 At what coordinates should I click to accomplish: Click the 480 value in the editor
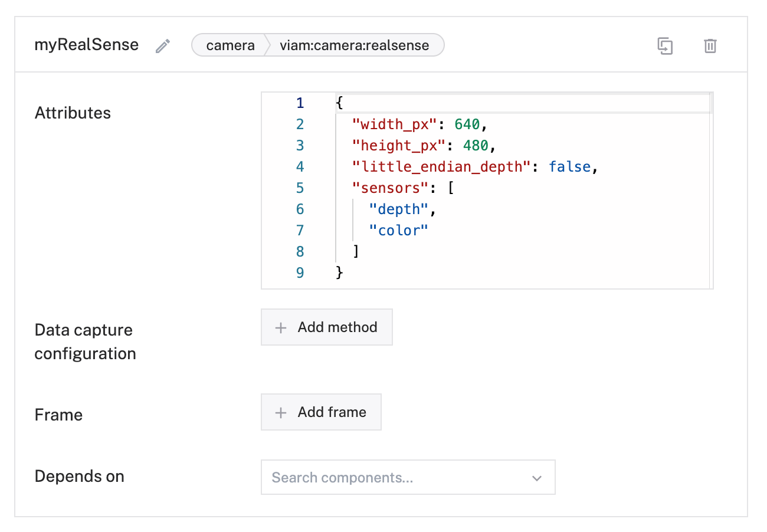[476, 146]
